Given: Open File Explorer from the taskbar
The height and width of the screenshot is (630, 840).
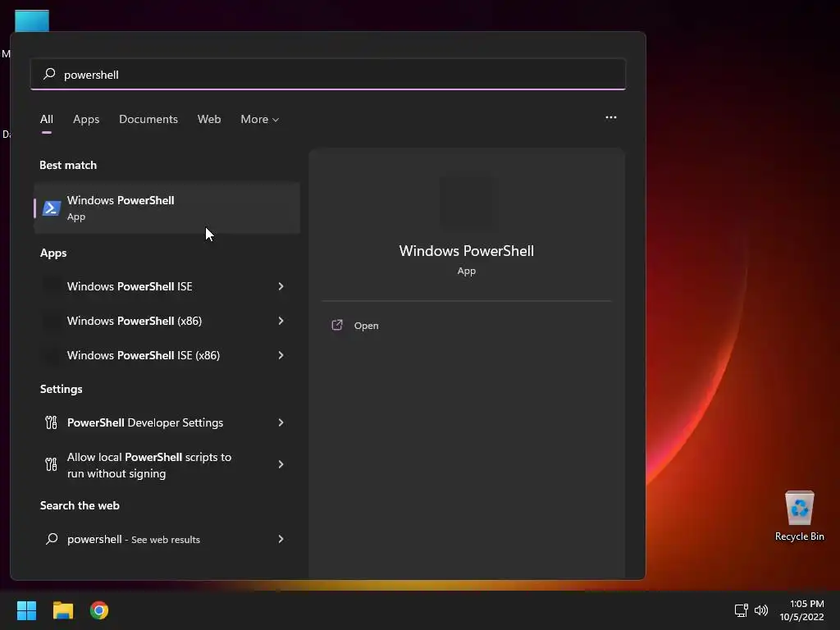Looking at the screenshot, I should pyautogui.click(x=62, y=610).
